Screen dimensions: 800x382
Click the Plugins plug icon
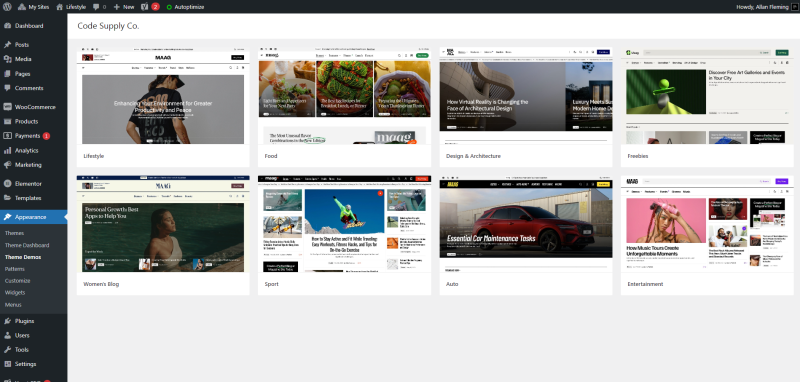coord(8,321)
